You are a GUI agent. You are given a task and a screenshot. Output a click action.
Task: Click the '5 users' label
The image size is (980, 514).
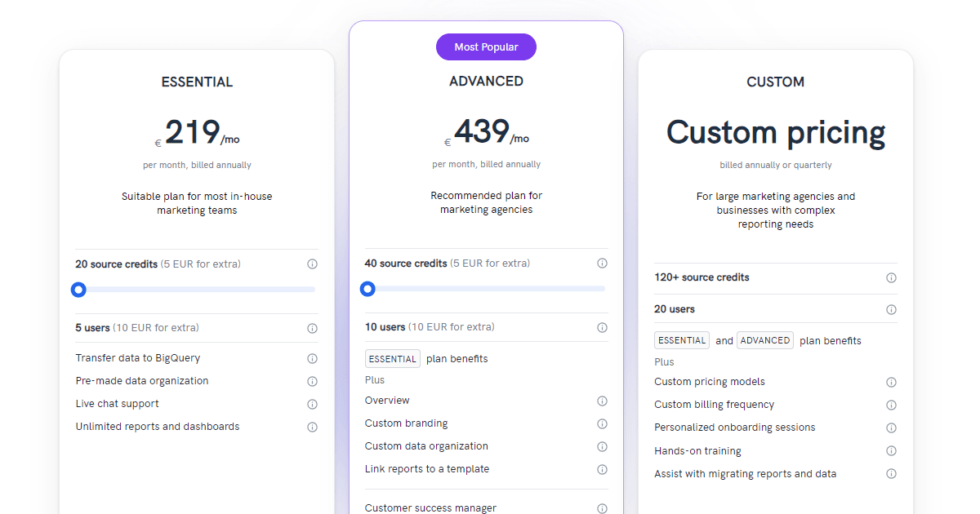click(92, 328)
